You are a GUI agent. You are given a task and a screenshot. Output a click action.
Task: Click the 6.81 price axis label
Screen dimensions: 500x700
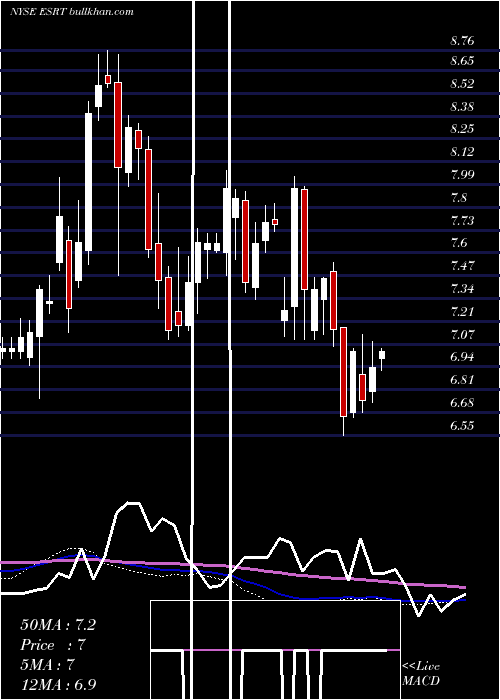(x=462, y=379)
